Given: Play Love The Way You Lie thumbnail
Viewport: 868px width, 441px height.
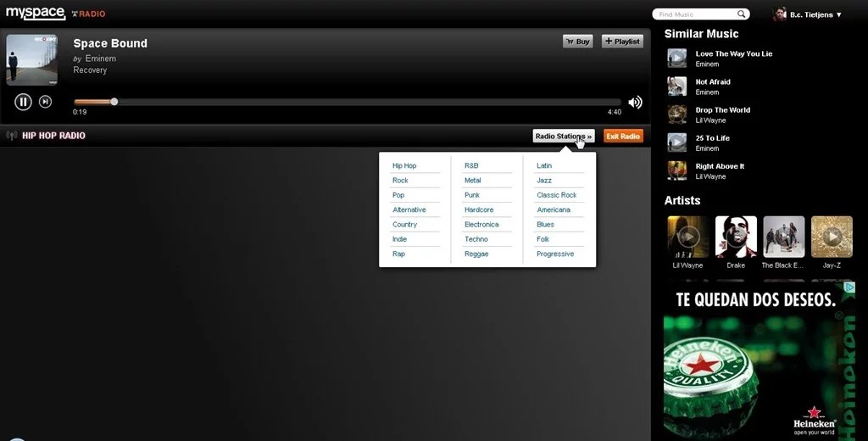Looking at the screenshot, I should coord(676,59).
